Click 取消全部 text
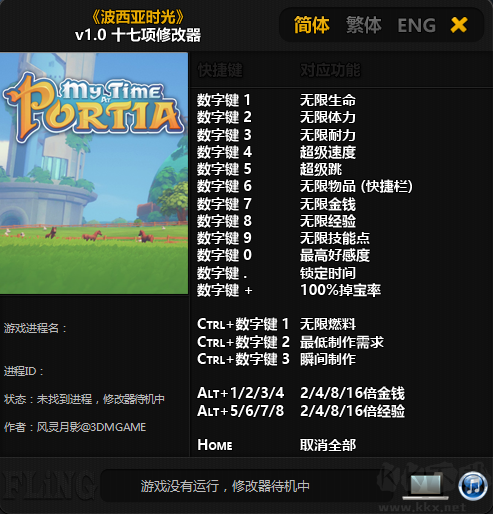Viewport: 493px width, 514px height. 328,445
